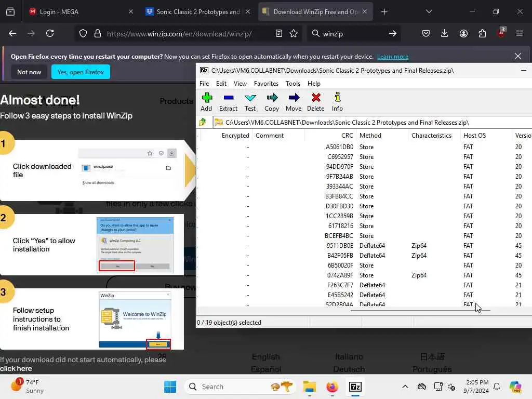
Task: List all Firefox tabs with the chevron
Action: click(x=429, y=11)
